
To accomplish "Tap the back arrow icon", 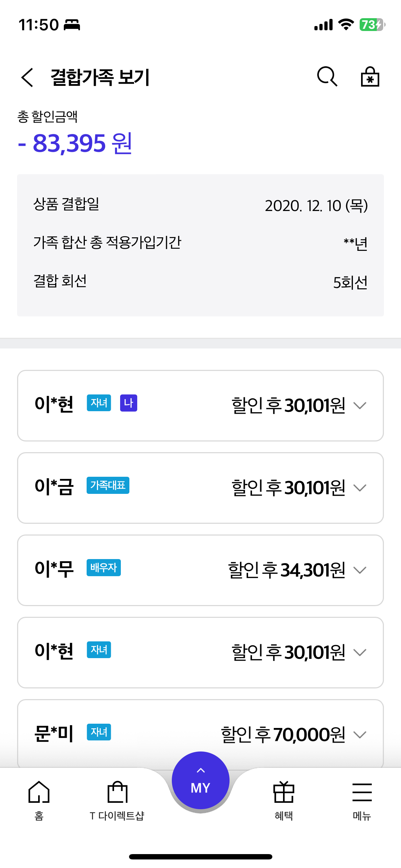I will point(27,77).
